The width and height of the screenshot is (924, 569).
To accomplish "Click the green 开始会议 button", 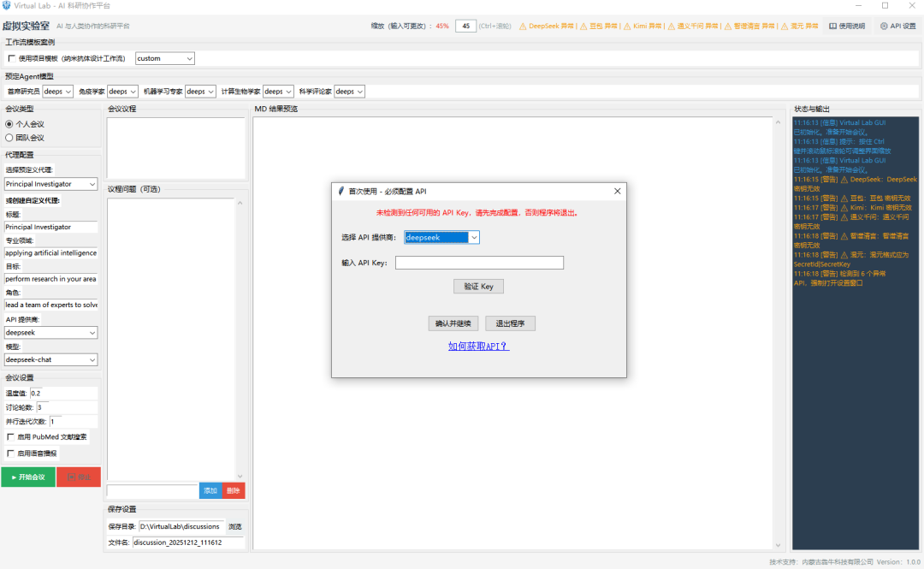I will click(28, 477).
